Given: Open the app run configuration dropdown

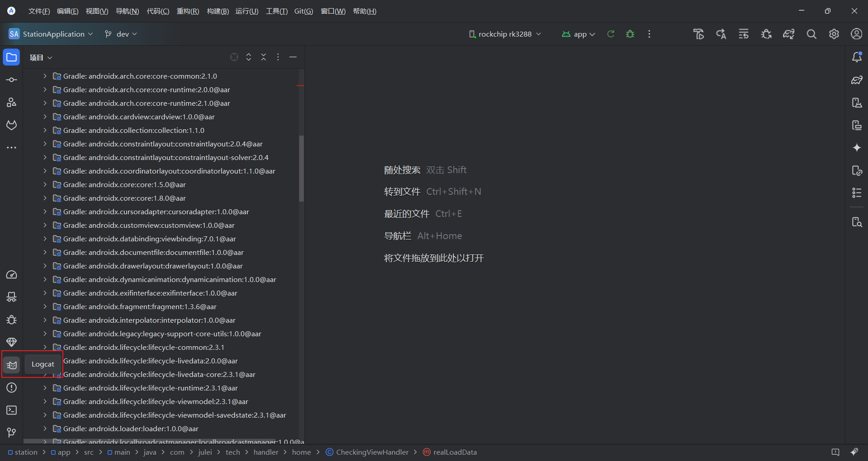Looking at the screenshot, I should [x=578, y=34].
